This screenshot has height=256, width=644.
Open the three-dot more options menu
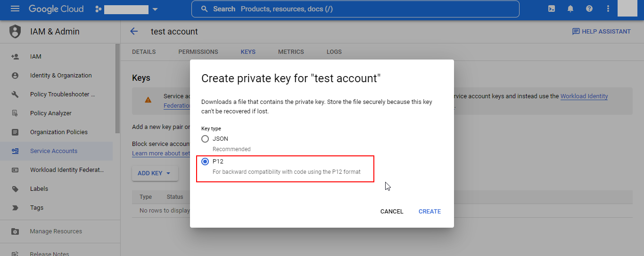click(608, 9)
